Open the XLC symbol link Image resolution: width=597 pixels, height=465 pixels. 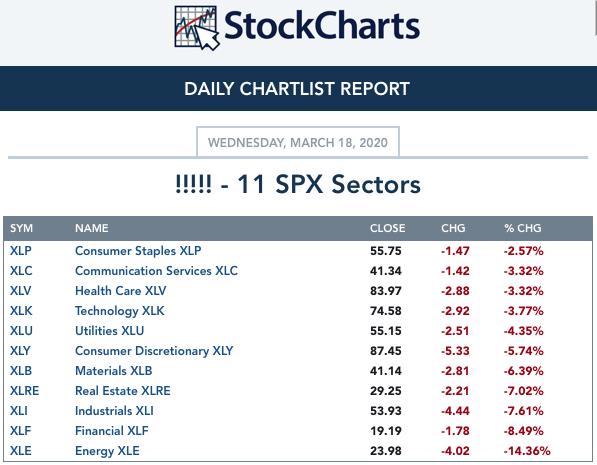(x=21, y=271)
